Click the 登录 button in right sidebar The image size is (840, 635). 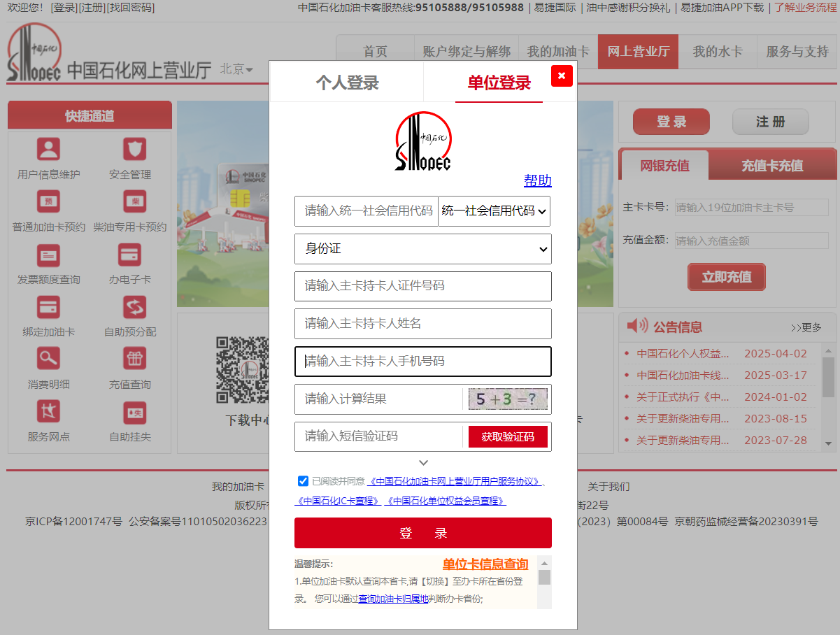(x=671, y=122)
